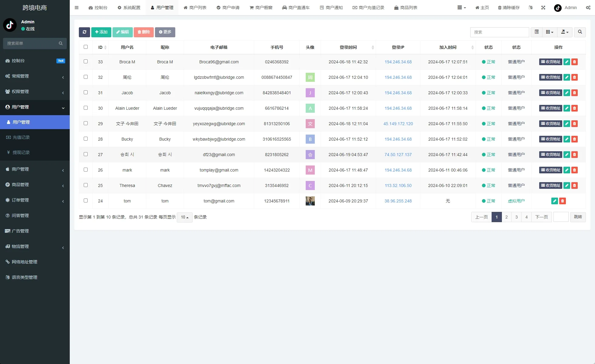Image resolution: width=595 pixels, height=364 pixels.
Task: Click the search magnifier icon above the table
Action: [580, 32]
